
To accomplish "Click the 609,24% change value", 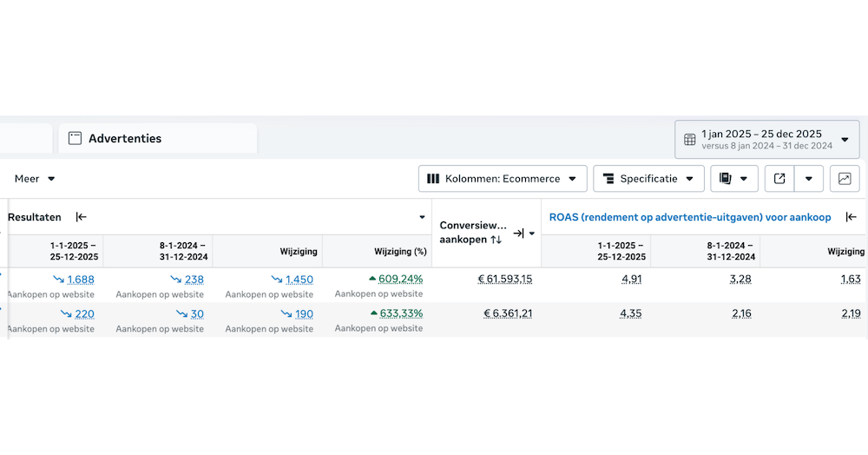I will 400,280.
